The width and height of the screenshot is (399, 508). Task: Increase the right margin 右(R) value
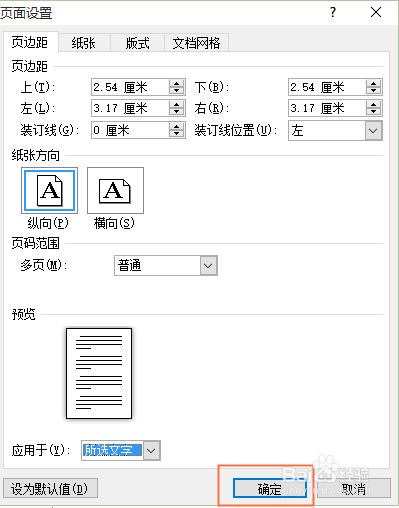373,104
